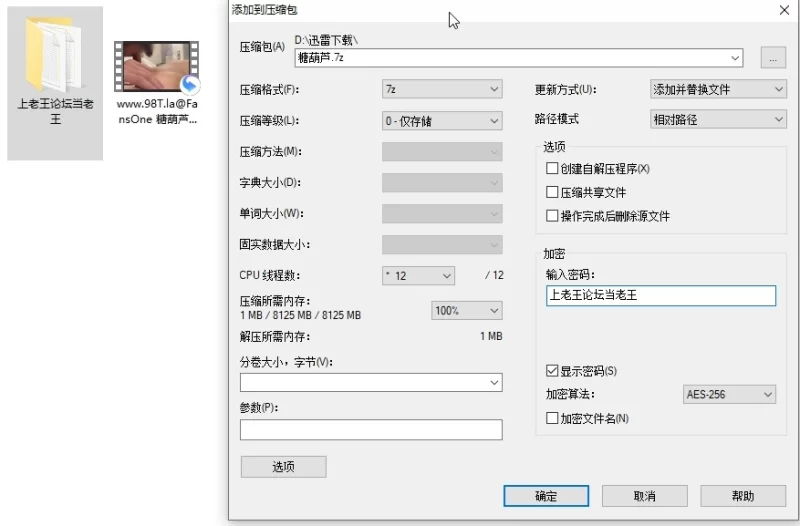Open the compression format 7z dropdown
The height and width of the screenshot is (526, 800).
(x=442, y=90)
